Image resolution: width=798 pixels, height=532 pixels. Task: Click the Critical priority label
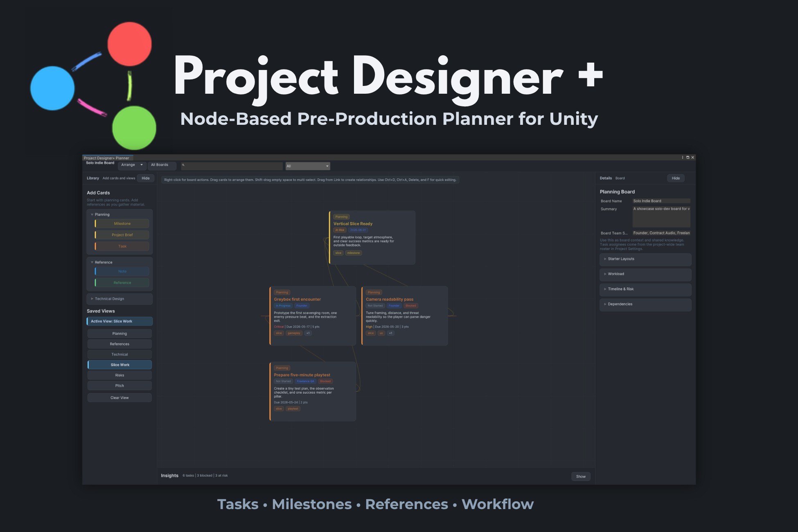tap(279, 327)
